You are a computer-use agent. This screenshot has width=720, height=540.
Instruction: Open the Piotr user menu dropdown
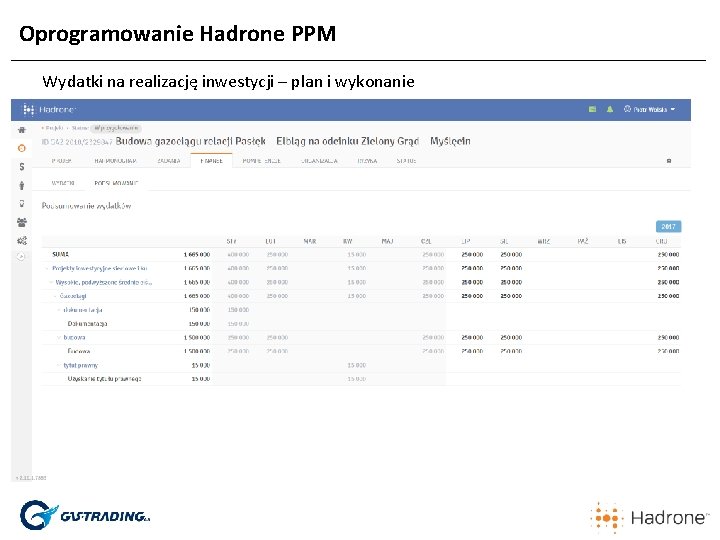(x=649, y=109)
